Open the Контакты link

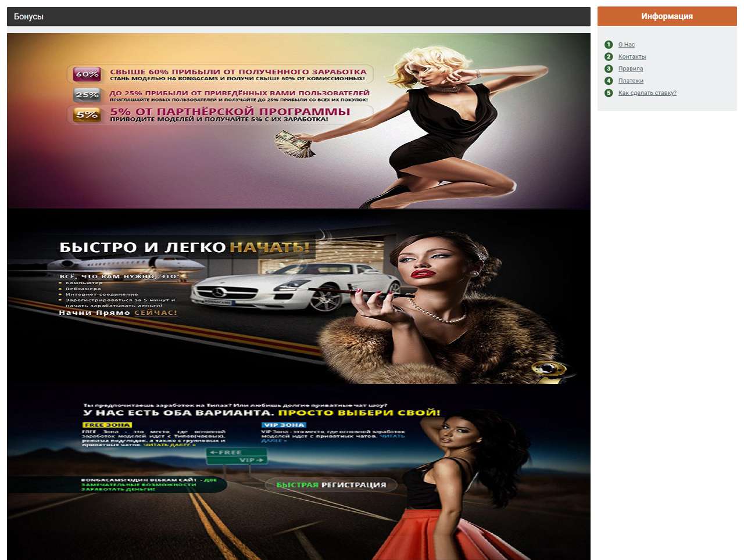[632, 57]
